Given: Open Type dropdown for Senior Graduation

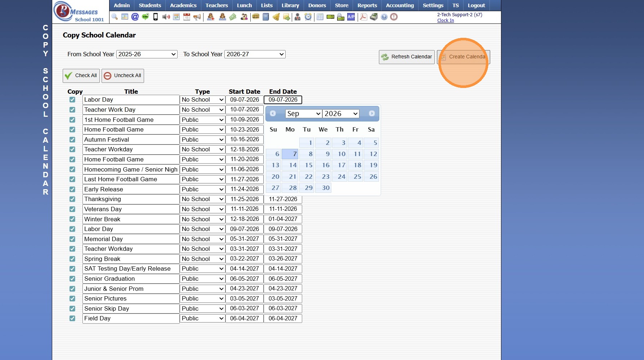Looking at the screenshot, I should [x=202, y=279].
